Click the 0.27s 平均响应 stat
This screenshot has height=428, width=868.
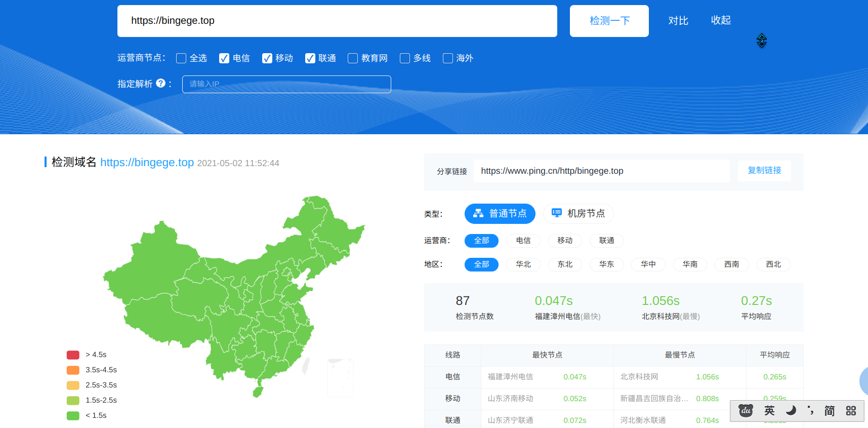point(756,307)
